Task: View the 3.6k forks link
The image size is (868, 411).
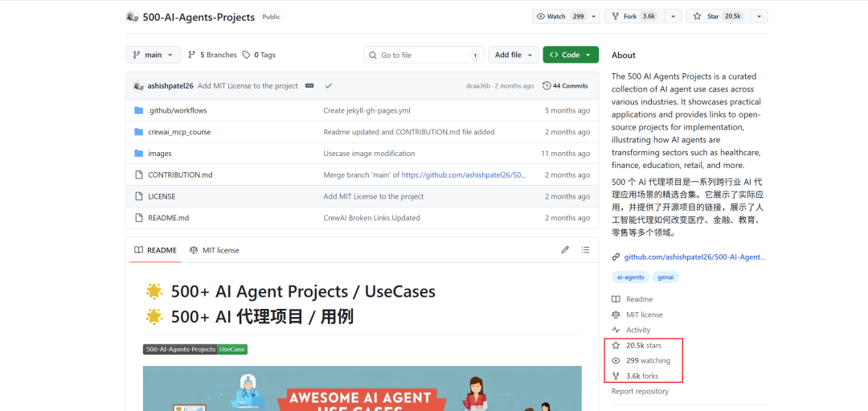Action: 635,376
